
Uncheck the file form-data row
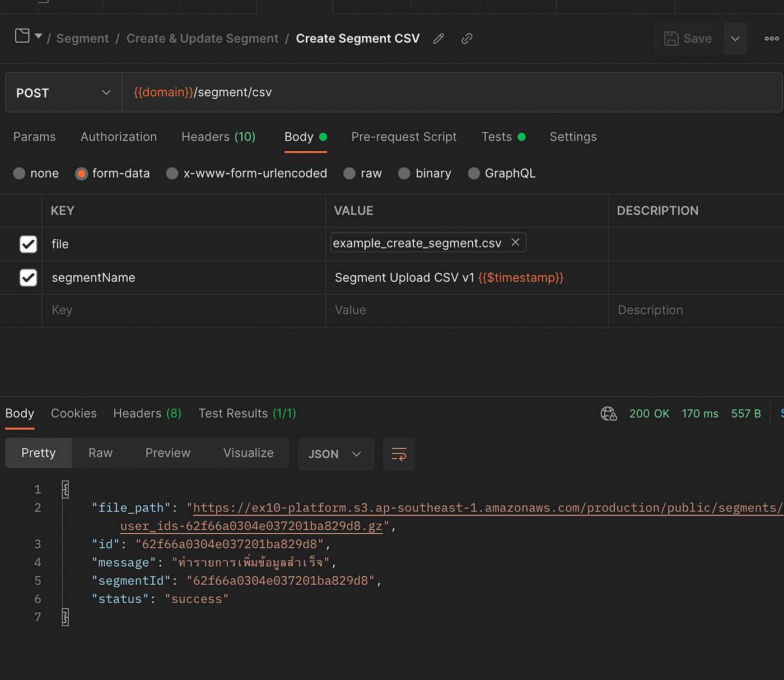pyautogui.click(x=28, y=244)
